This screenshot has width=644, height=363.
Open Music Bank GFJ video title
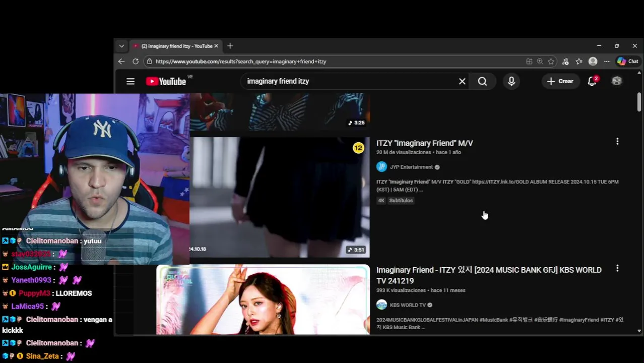tap(489, 275)
